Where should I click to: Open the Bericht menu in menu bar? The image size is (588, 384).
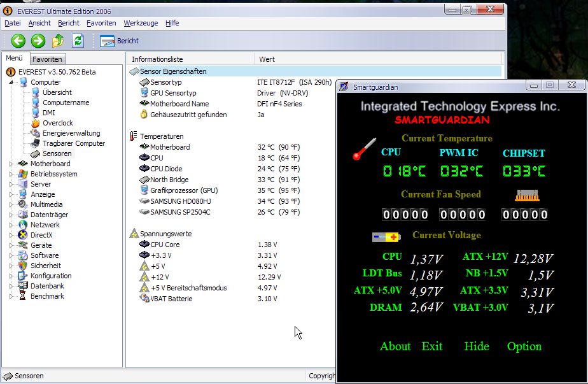point(69,23)
